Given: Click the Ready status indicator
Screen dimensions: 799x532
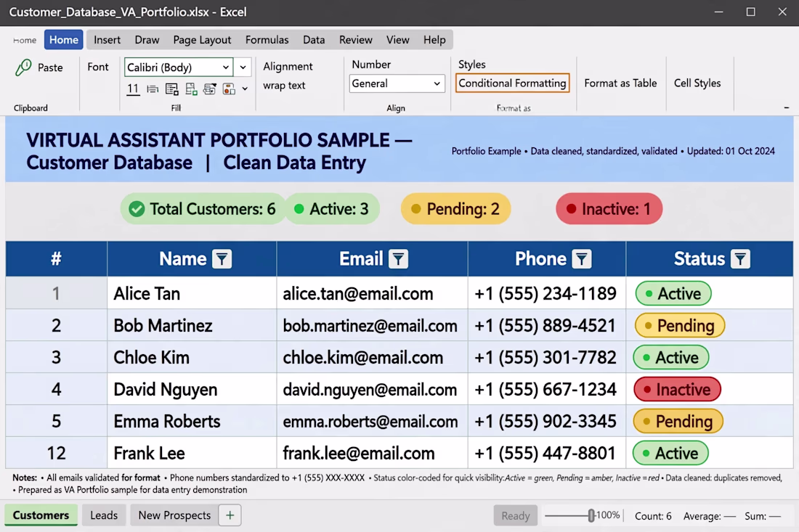Looking at the screenshot, I should 515,516.
